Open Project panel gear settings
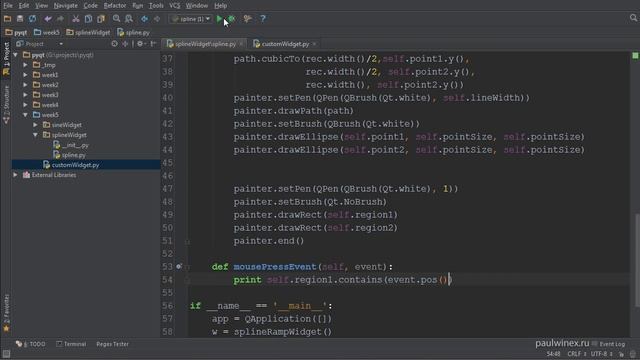Screen dimensions: 640x360 140,44
